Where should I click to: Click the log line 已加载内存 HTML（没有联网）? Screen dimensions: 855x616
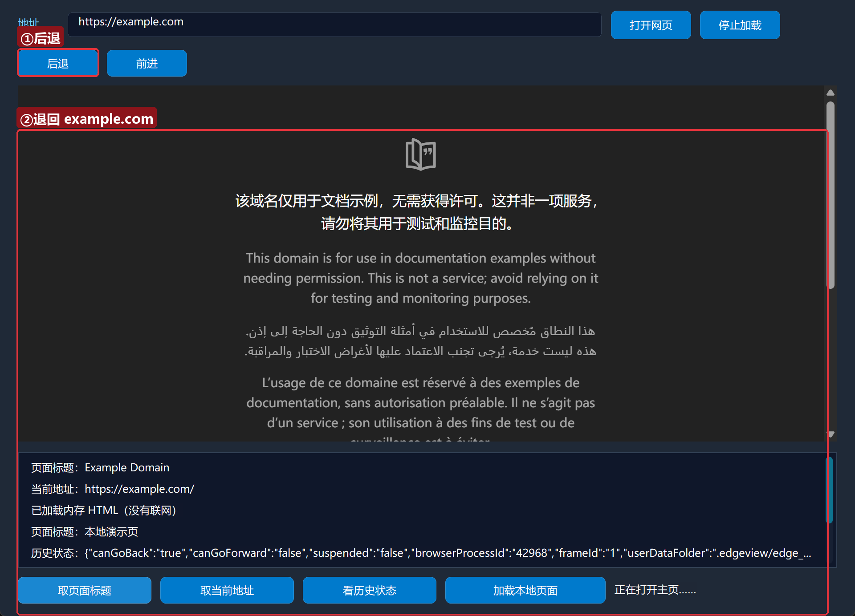104,510
